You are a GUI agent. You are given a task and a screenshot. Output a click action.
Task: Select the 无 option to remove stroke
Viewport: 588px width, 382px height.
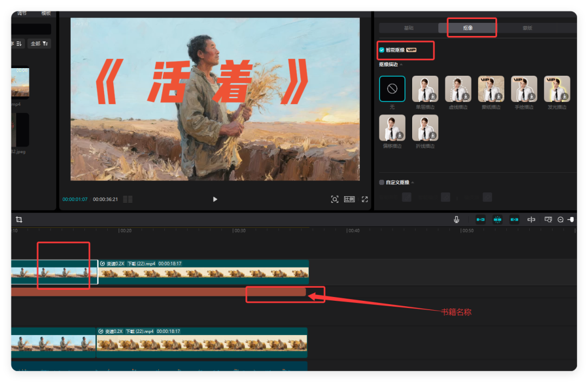tap(392, 88)
